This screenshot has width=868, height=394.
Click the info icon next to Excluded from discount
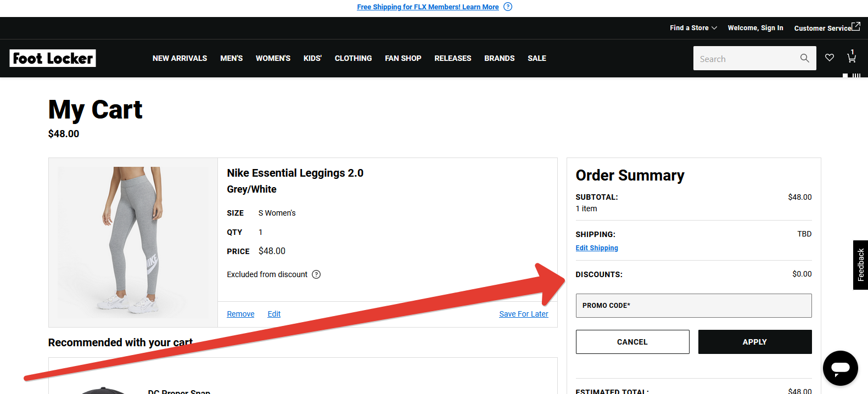coord(316,274)
